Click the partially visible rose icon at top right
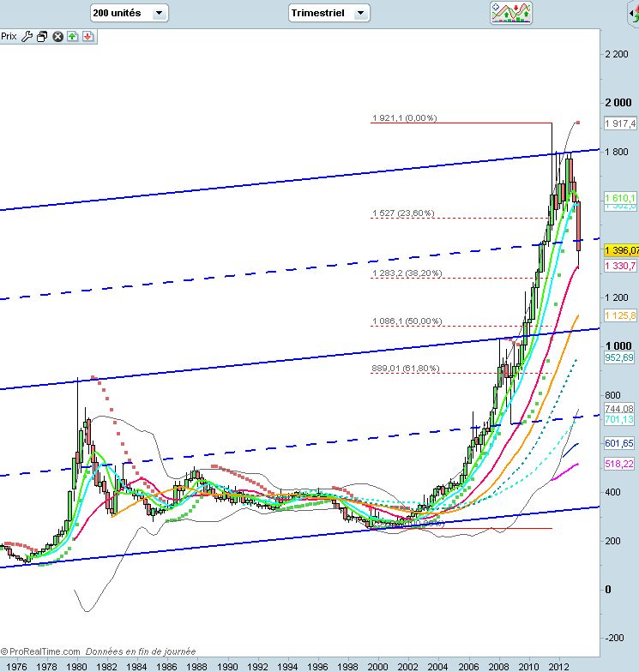The width and height of the screenshot is (639, 672). point(634,13)
